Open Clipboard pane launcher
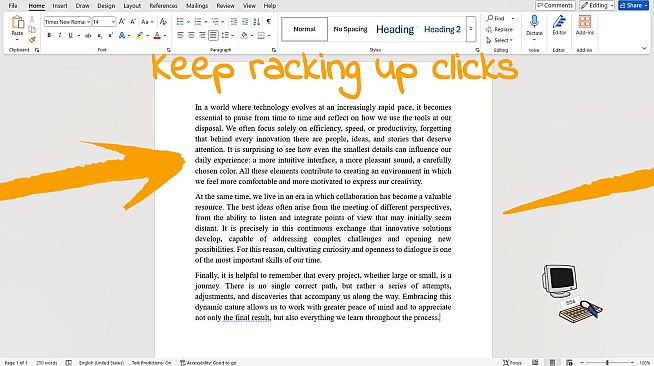 click(x=37, y=50)
